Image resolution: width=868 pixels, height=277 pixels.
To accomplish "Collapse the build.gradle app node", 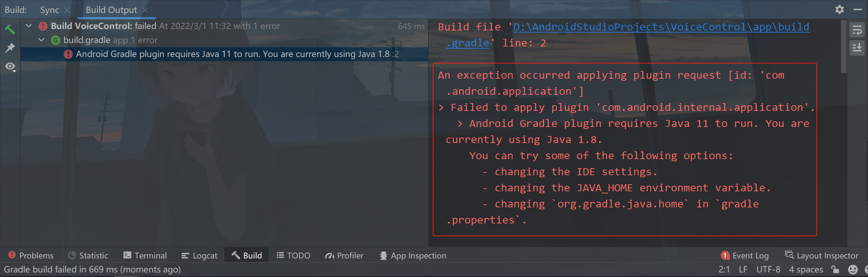I will (x=41, y=40).
